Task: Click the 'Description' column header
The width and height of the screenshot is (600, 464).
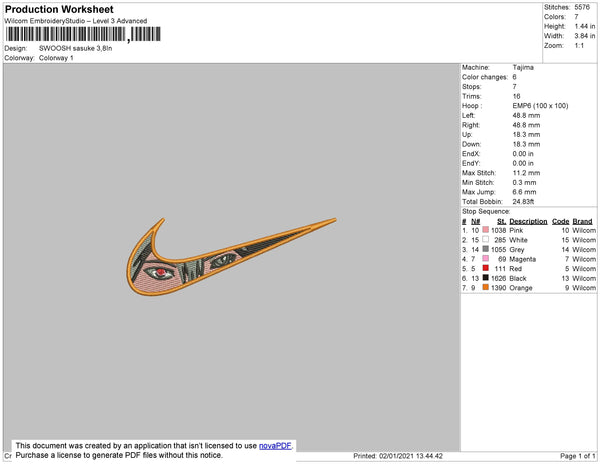Action: click(528, 221)
